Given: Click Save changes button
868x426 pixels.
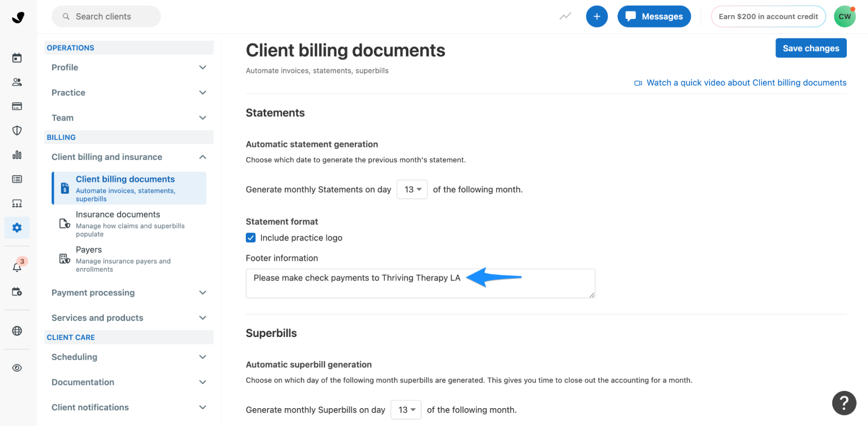Looking at the screenshot, I should [811, 48].
